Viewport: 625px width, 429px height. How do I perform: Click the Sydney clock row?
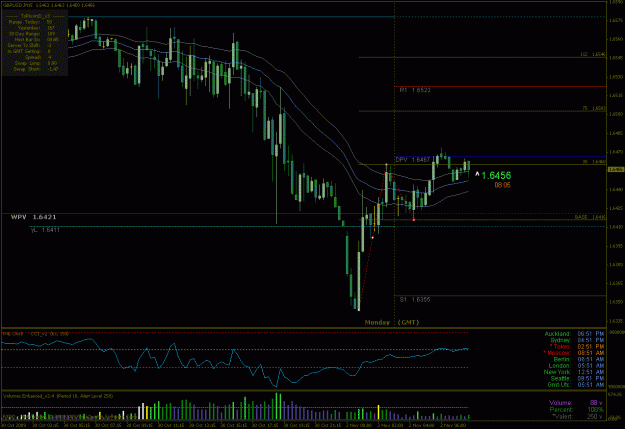(x=577, y=340)
